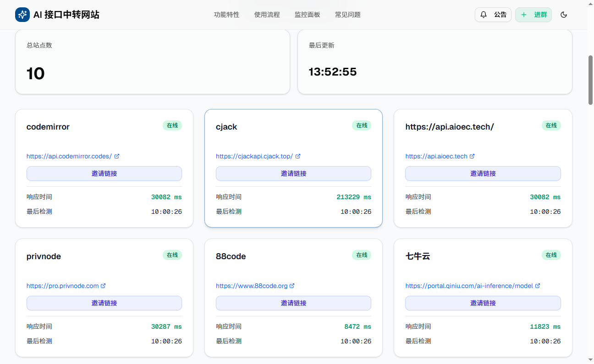Click the 在线 status badge on cjack card
This screenshot has height=364, width=594.
click(362, 125)
